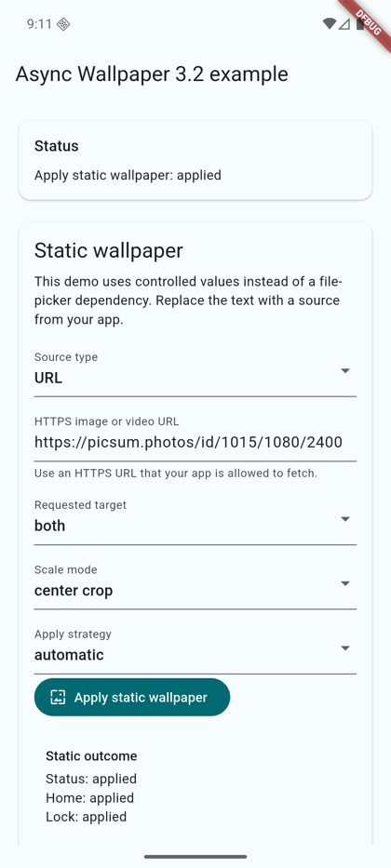
Task: Click the wallpaper icon inside the Apply button
Action: coord(58,697)
